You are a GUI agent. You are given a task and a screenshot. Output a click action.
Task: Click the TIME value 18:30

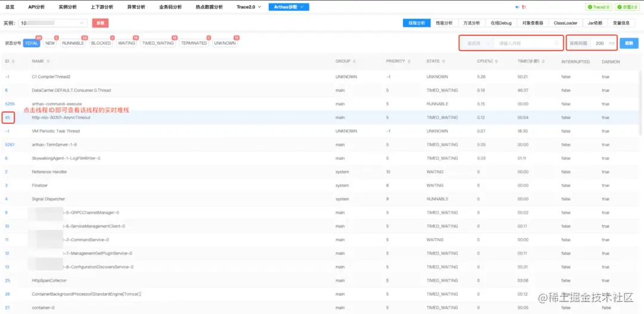(x=523, y=131)
